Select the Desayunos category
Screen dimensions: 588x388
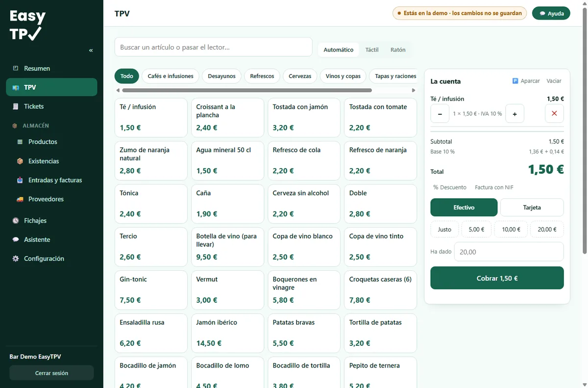coord(221,76)
